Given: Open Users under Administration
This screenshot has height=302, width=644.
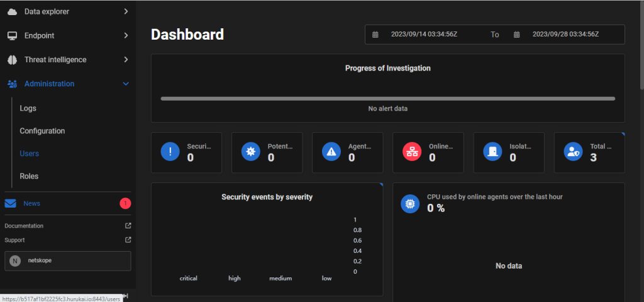Looking at the screenshot, I should 29,154.
